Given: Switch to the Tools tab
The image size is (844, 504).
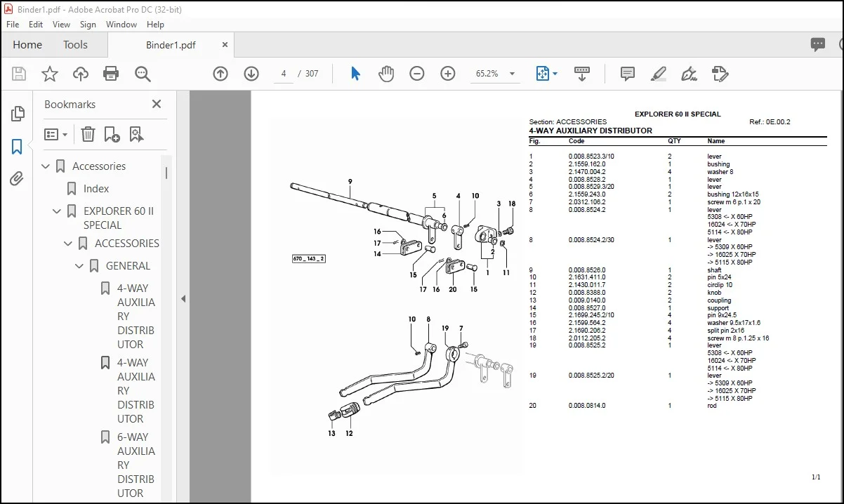Looking at the screenshot, I should pyautogui.click(x=75, y=44).
